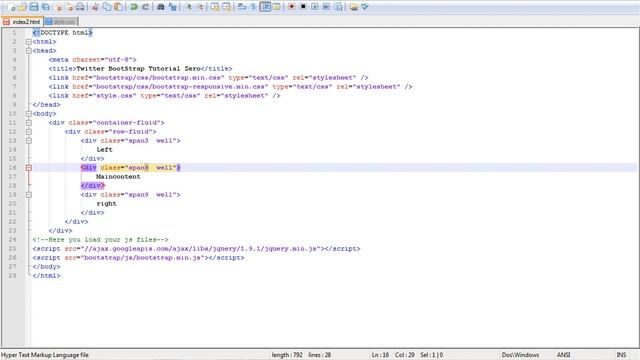Save the recorded macro icon
Image resolution: width=640 pixels, height=360 pixels.
(x=338, y=7)
